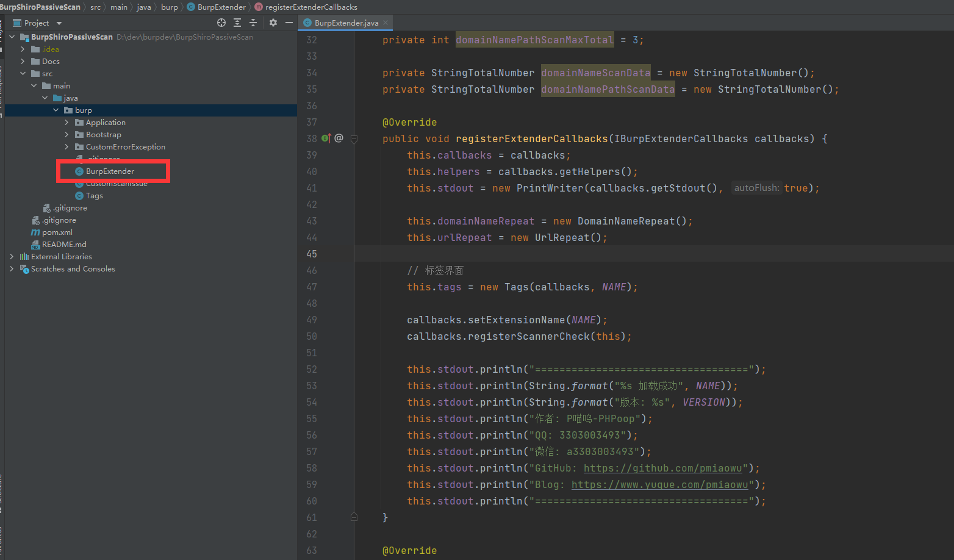Select Tags class in project tree

pos(95,196)
